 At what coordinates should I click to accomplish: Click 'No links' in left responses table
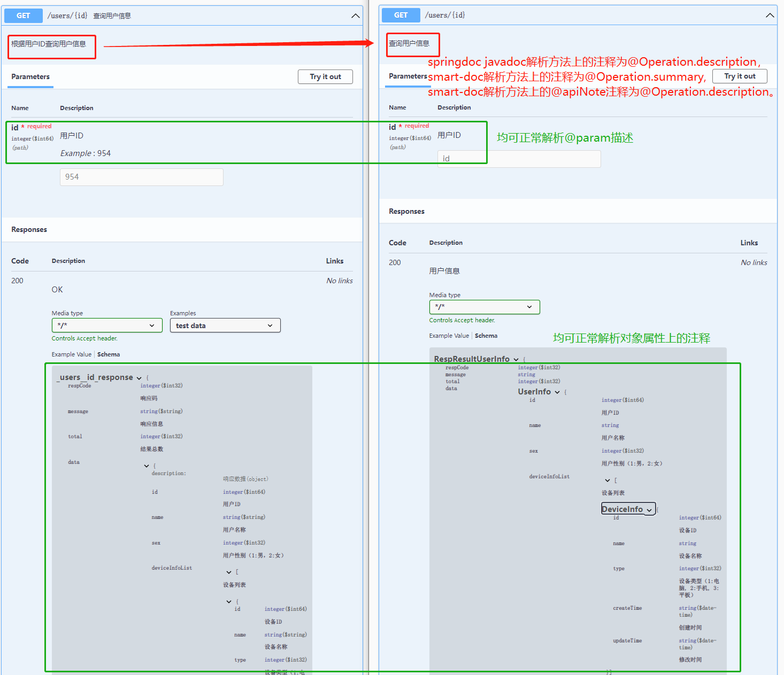pos(340,281)
